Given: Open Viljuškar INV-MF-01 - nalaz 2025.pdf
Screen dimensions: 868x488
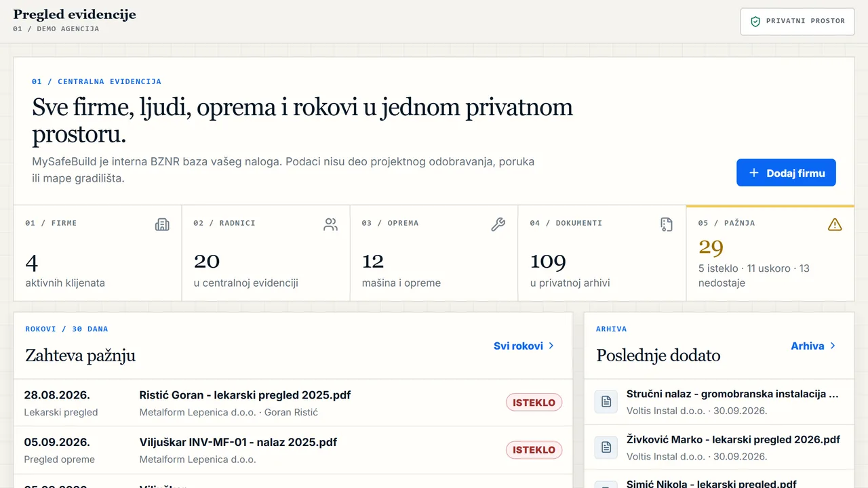Looking at the screenshot, I should click(x=238, y=442).
